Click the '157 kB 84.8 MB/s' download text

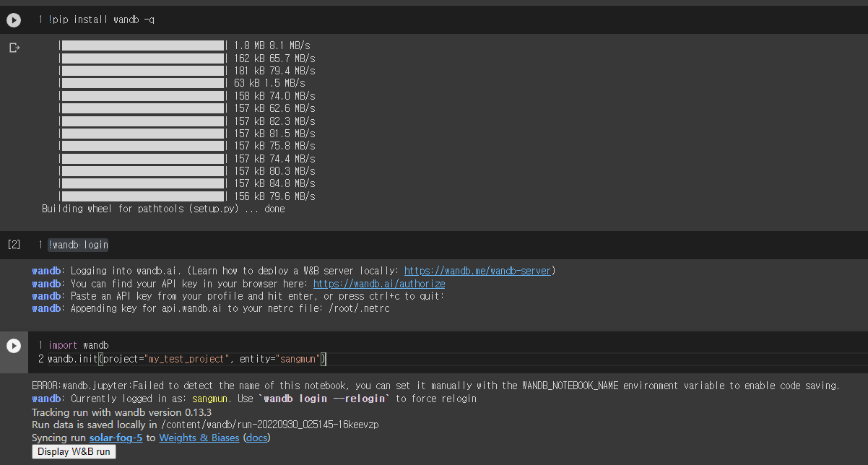click(274, 183)
